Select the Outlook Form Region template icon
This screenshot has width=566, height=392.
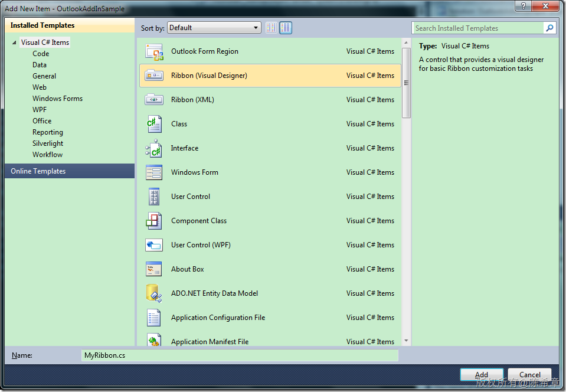[x=154, y=51]
